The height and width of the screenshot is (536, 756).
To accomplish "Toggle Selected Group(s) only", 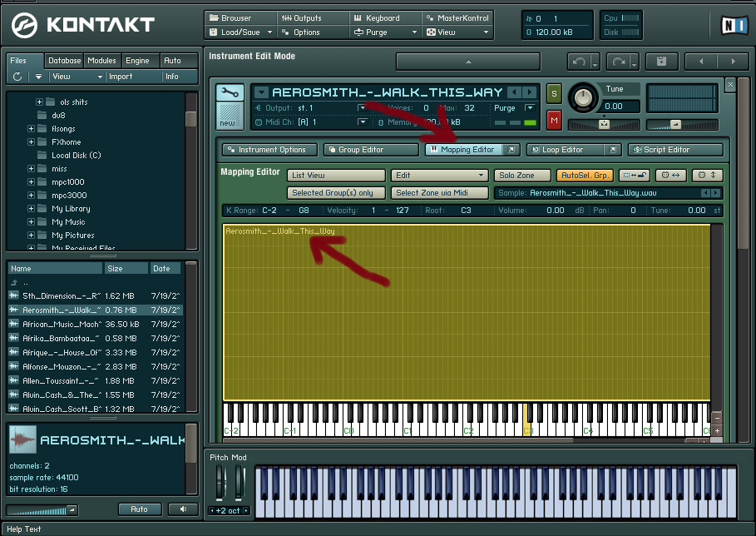I will (x=336, y=193).
